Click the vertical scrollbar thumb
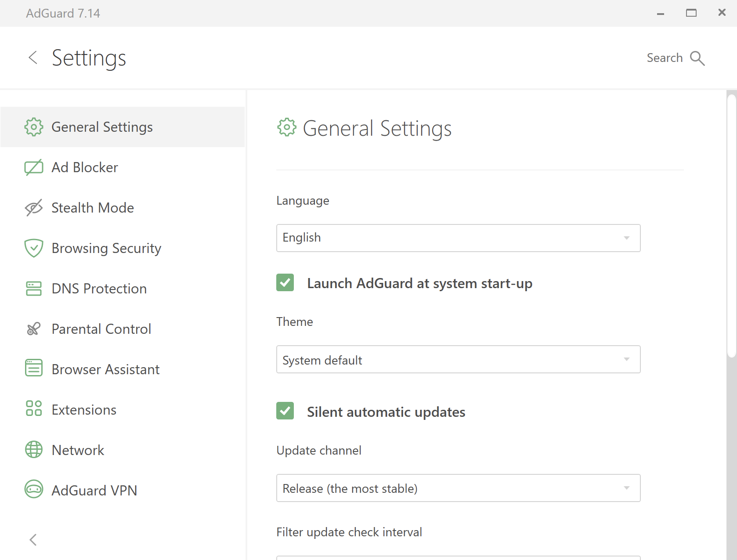The image size is (737, 560). pos(731,226)
